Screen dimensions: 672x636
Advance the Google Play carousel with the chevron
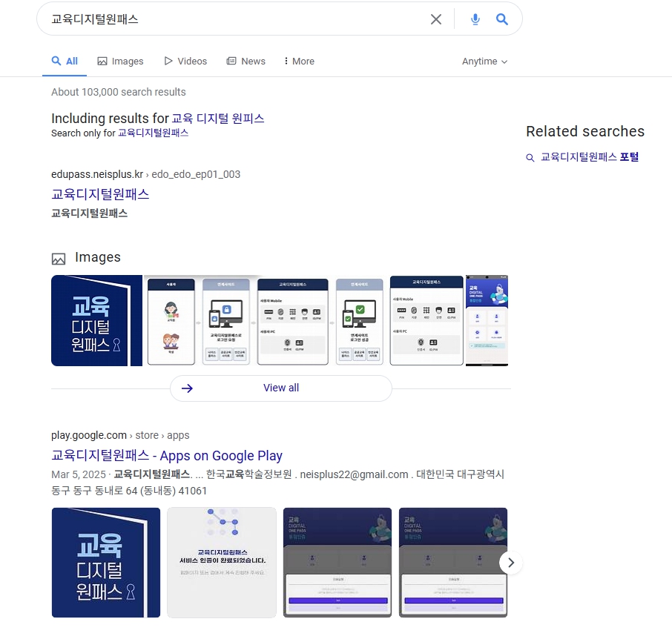(511, 563)
